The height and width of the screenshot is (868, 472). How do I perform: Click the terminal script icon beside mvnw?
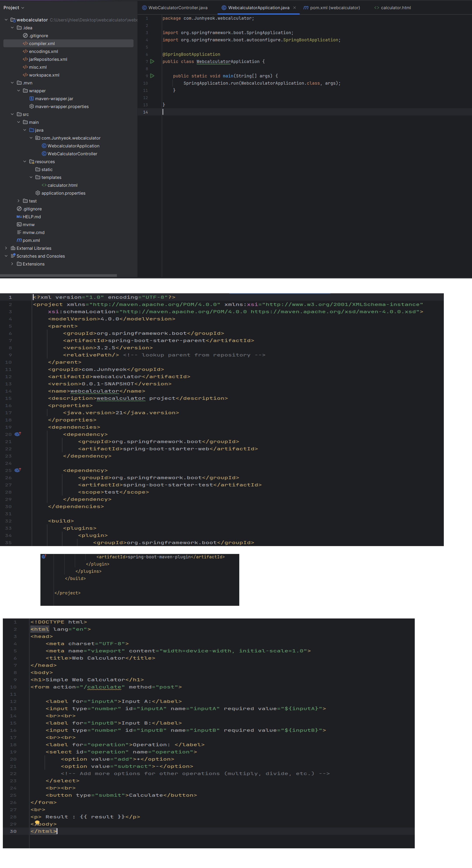(x=19, y=224)
